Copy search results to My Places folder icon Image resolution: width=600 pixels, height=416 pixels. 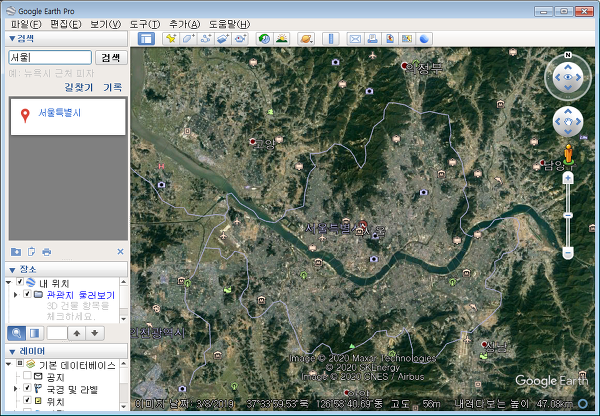point(16,252)
